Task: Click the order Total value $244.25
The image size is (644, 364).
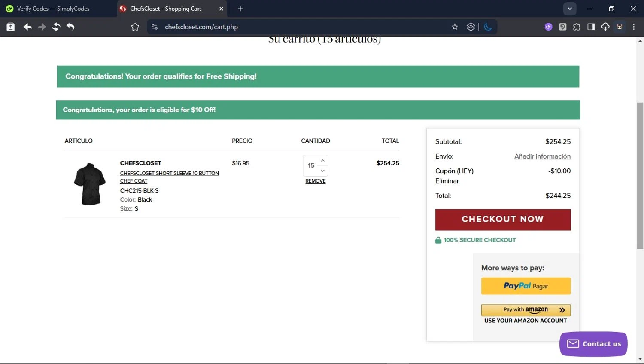Action: [558, 196]
